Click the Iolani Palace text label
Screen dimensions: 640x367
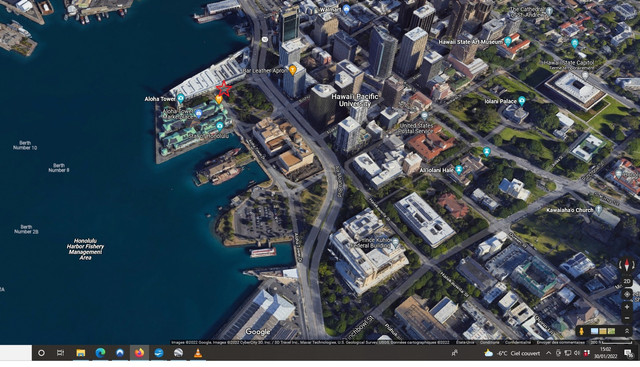coord(500,101)
